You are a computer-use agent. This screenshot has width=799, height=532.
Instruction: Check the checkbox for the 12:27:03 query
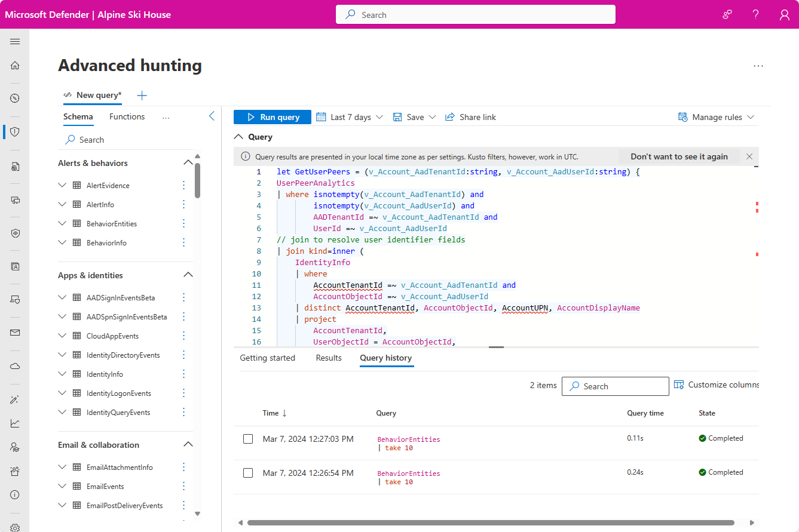pos(248,438)
